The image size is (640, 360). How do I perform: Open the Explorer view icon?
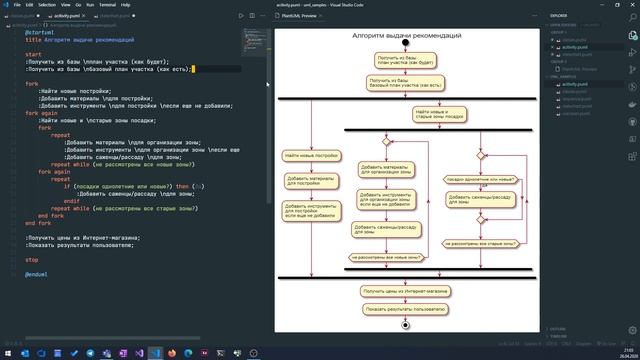632,36
